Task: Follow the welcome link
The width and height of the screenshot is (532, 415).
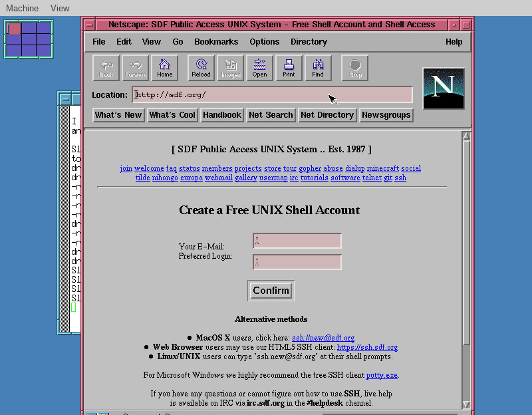Action: 149,168
